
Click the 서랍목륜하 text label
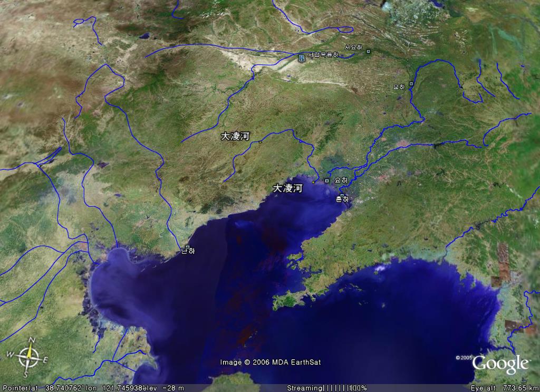pyautogui.click(x=323, y=54)
